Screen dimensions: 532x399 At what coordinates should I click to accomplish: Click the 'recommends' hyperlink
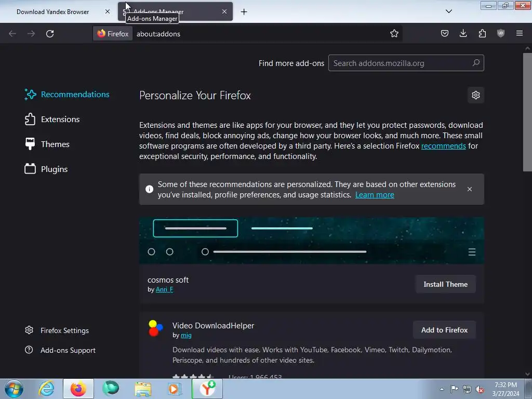pyautogui.click(x=444, y=146)
